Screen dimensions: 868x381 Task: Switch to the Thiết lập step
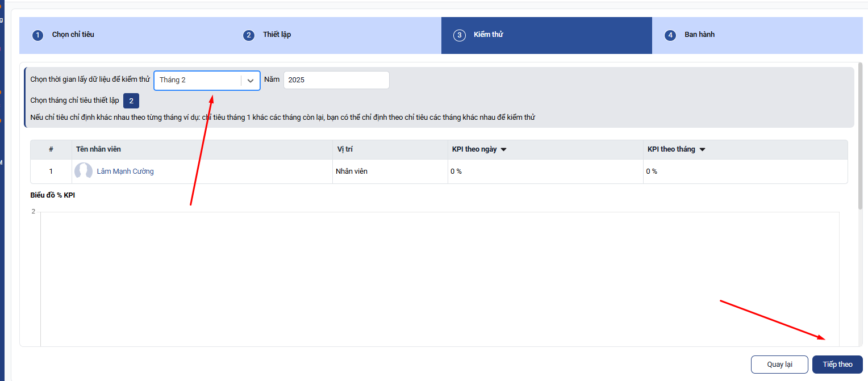coord(277,35)
